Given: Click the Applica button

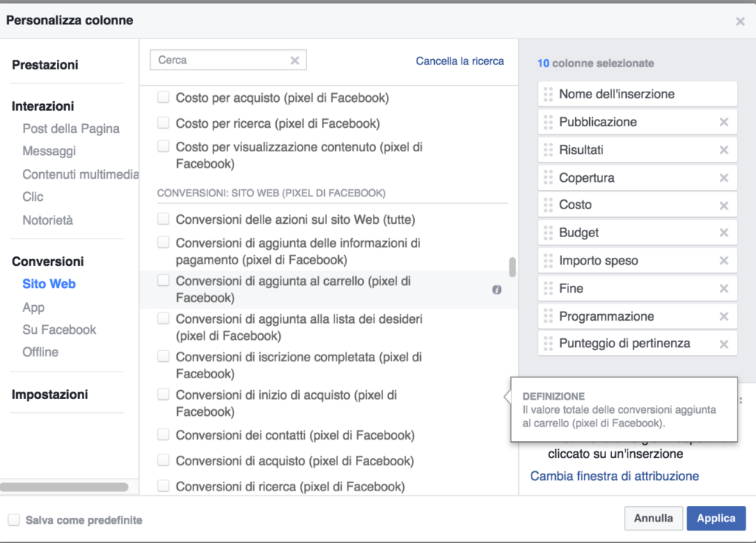Looking at the screenshot, I should pos(715,518).
